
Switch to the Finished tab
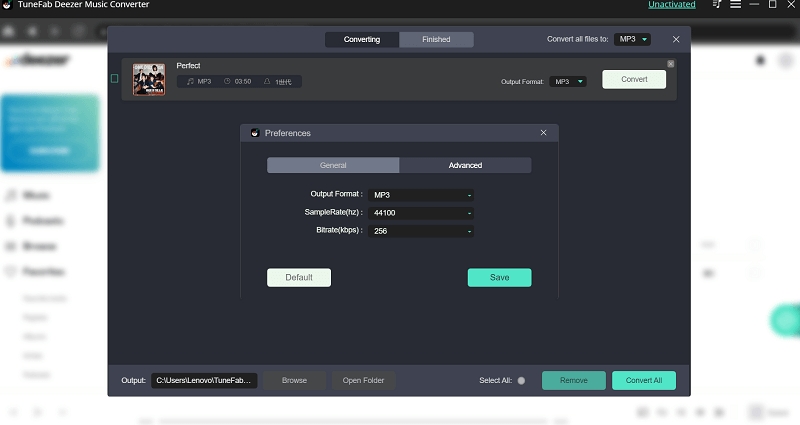436,40
